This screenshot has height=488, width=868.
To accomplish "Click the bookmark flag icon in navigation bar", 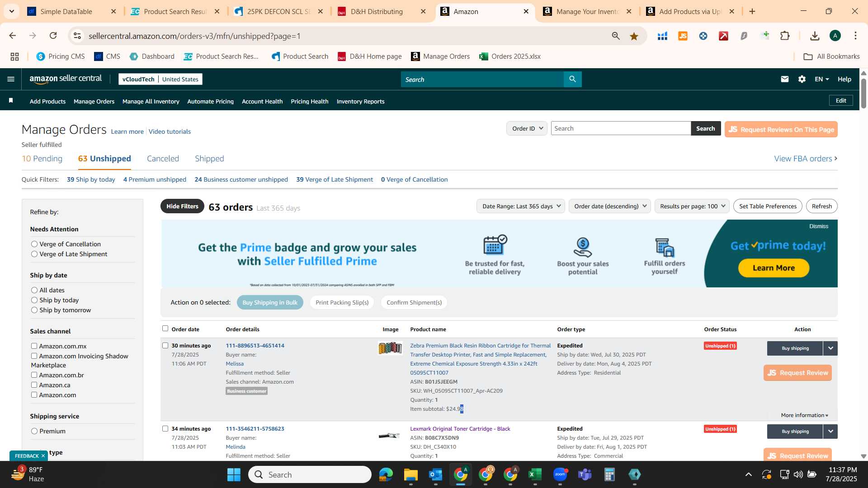I will [x=11, y=100].
